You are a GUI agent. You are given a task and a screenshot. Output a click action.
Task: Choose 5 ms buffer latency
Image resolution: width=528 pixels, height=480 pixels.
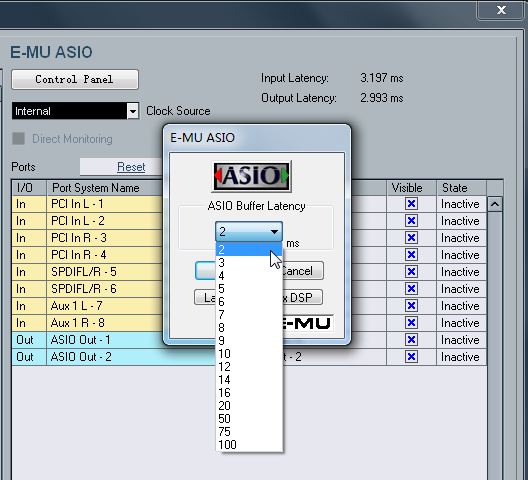tap(249, 288)
